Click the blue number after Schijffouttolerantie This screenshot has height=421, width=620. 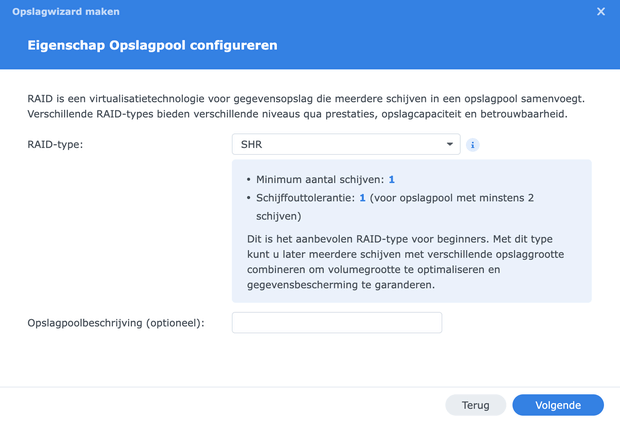[362, 198]
